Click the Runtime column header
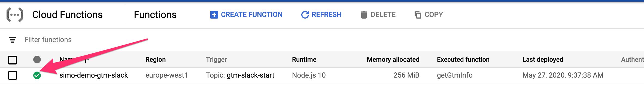This screenshot has width=644, height=106. point(304,60)
